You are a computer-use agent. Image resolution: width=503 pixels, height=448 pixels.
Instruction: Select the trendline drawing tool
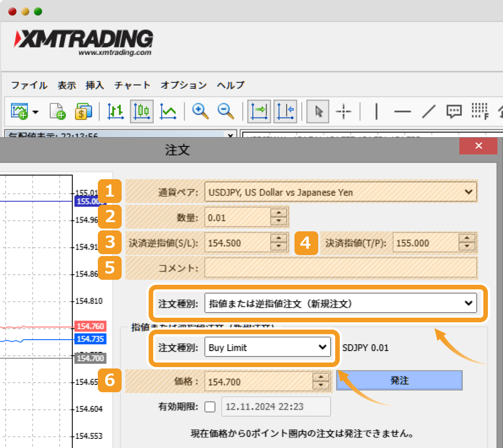click(x=428, y=112)
